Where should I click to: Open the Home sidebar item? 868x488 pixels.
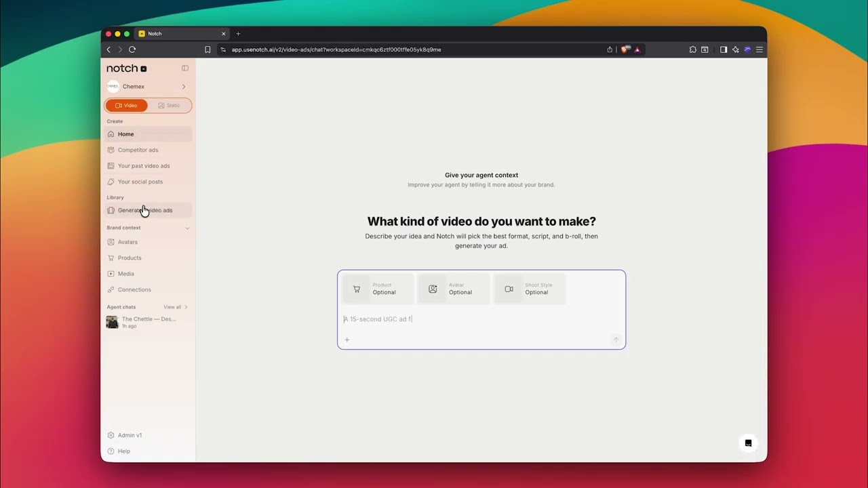(149, 134)
